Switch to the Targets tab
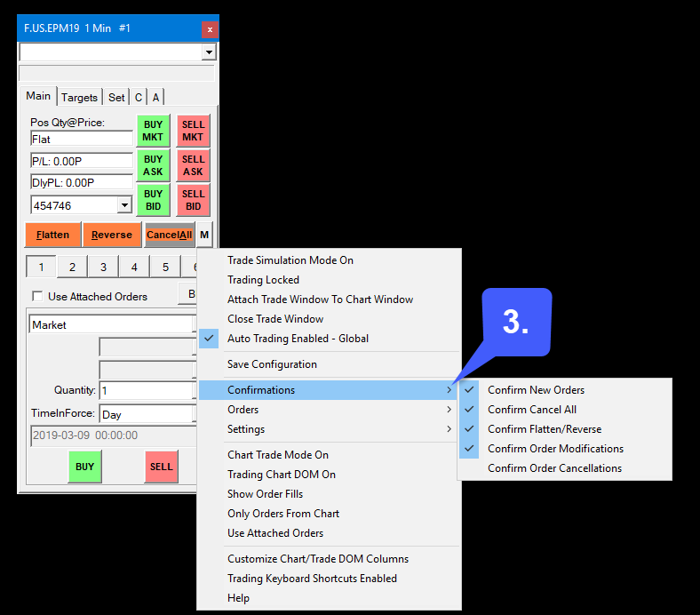 pyautogui.click(x=79, y=98)
